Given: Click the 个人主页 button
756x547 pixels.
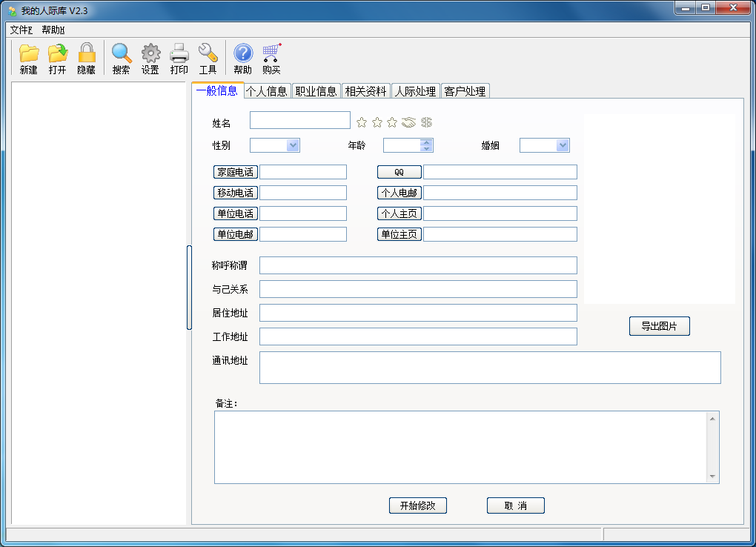Looking at the screenshot, I should 399,213.
